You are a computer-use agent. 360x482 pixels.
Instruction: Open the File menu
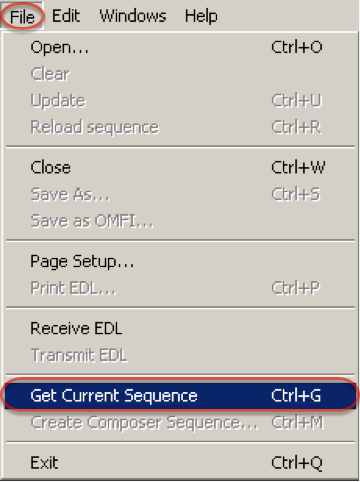coord(22,16)
